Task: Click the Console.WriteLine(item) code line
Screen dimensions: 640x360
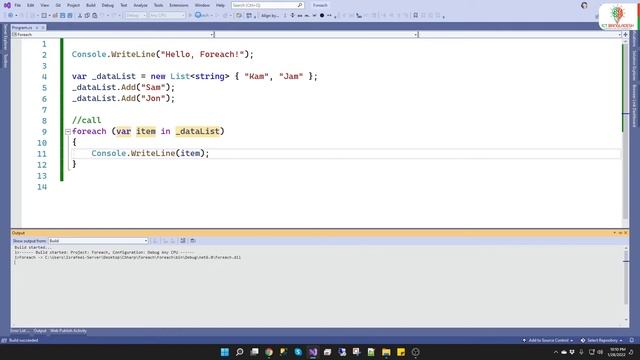Action: [150, 153]
